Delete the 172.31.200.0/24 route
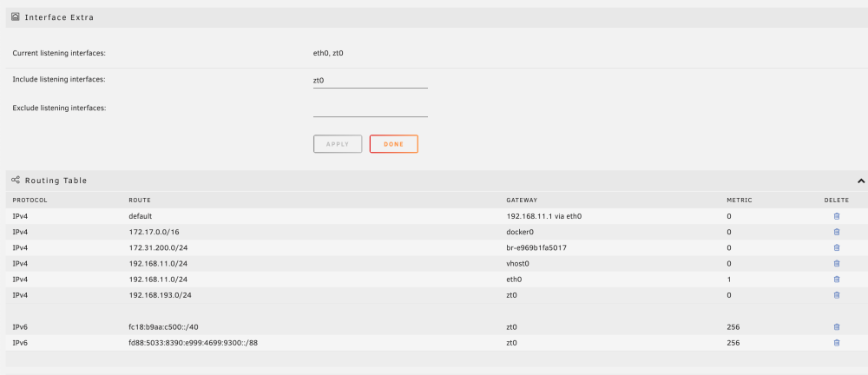 837,247
